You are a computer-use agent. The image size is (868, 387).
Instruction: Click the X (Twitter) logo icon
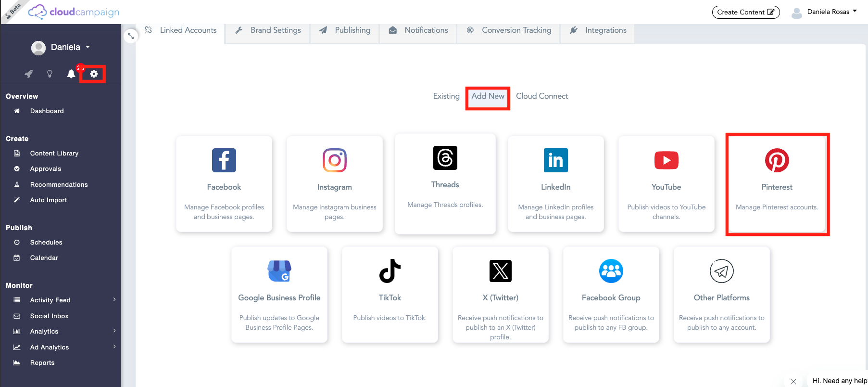pos(501,271)
